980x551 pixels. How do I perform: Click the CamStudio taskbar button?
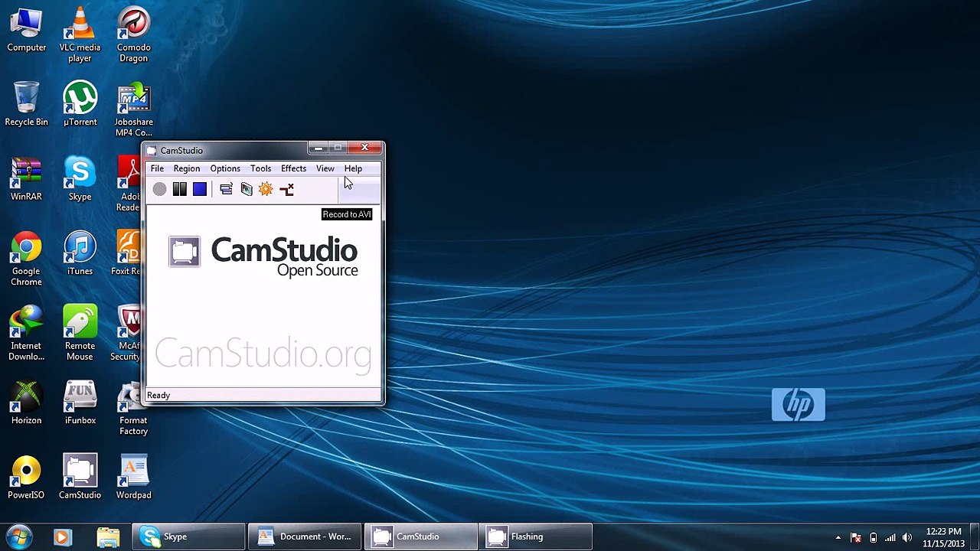click(420, 536)
